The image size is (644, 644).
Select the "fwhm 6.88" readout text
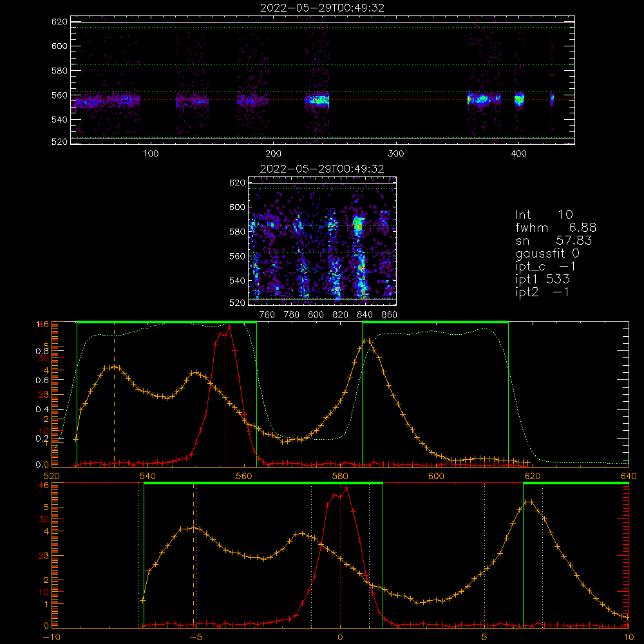(x=556, y=227)
